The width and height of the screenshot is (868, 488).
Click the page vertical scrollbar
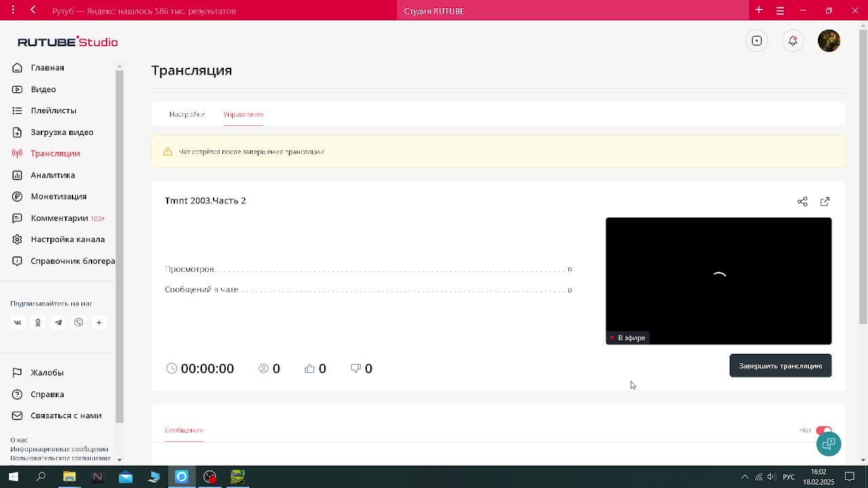(x=863, y=176)
